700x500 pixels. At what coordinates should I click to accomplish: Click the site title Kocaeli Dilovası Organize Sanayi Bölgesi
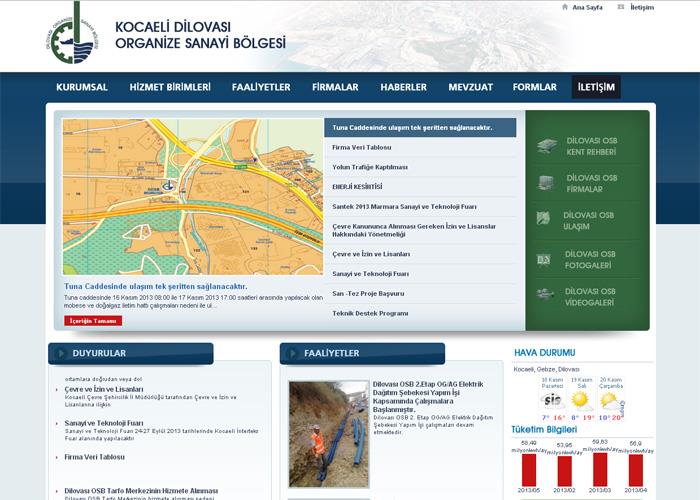[200, 35]
